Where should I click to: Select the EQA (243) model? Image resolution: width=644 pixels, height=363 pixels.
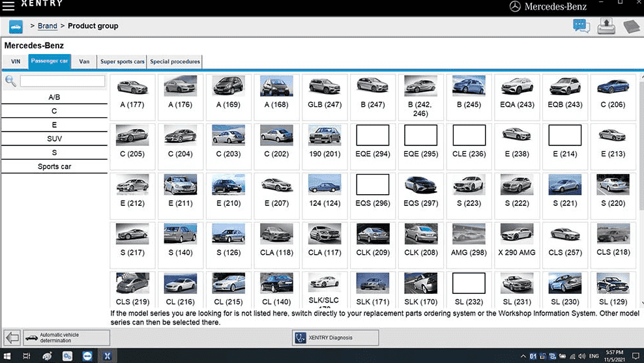517,97
